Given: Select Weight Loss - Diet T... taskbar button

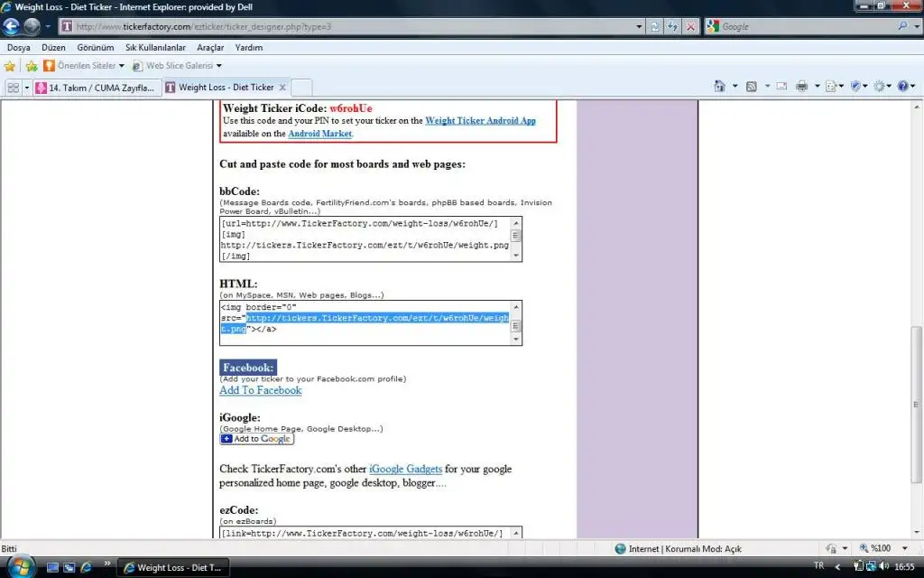Looking at the screenshot, I should tap(172, 568).
